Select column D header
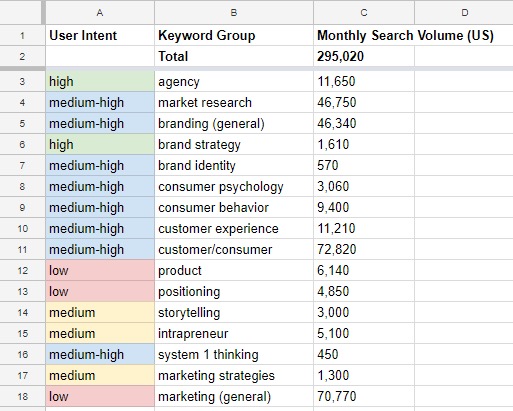The width and height of the screenshot is (513, 411). pyautogui.click(x=464, y=13)
